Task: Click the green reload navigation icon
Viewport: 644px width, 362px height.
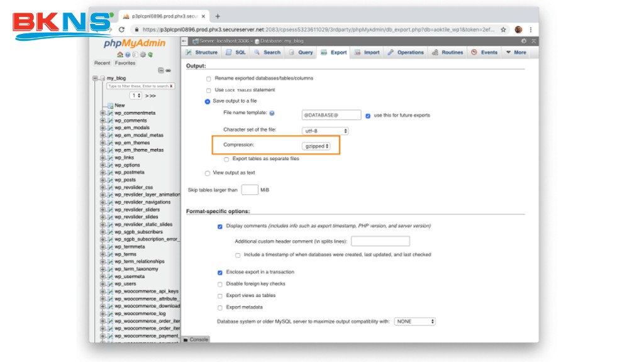Action: coord(150,55)
